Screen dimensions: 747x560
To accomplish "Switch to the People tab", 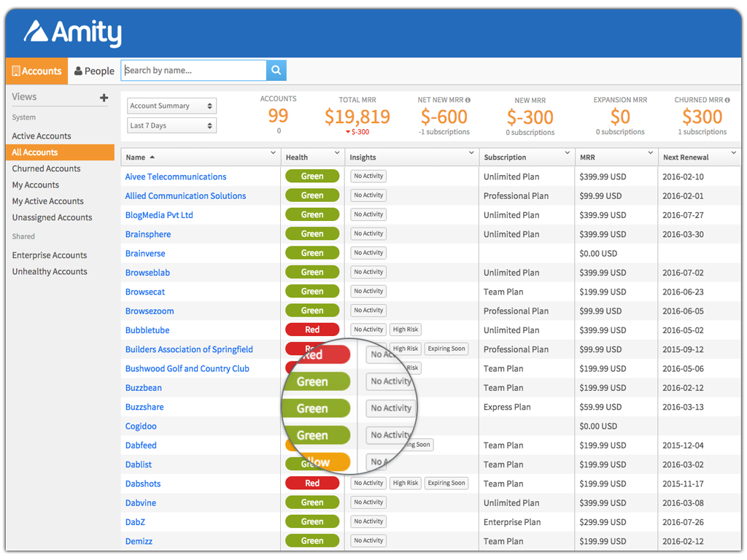I will pyautogui.click(x=94, y=71).
